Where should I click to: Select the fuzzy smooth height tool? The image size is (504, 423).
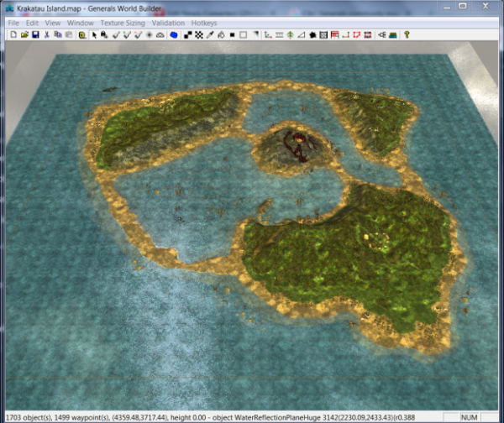point(150,34)
